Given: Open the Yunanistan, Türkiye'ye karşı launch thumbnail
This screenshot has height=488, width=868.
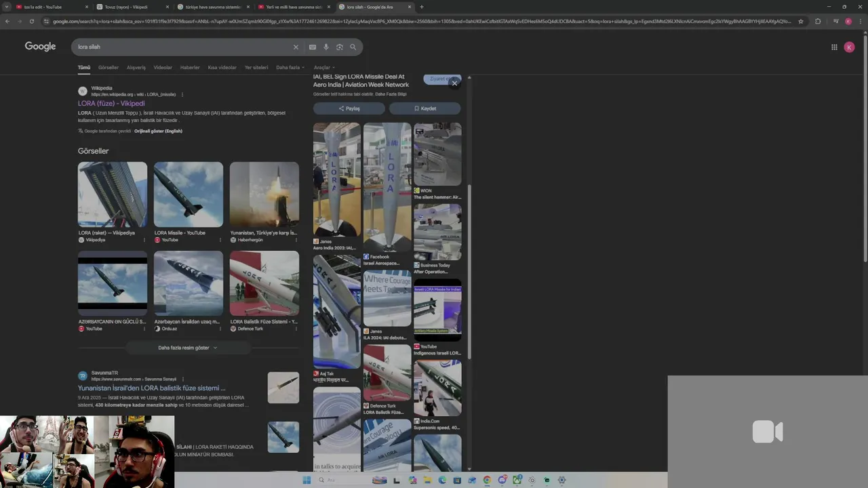Looking at the screenshot, I should coord(264,195).
